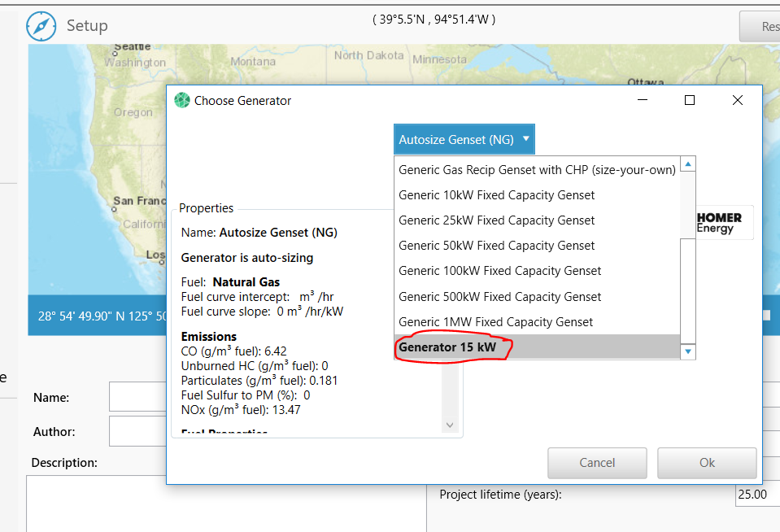Choose Generic 100kW Fixed Capacity Genset

tap(499, 271)
